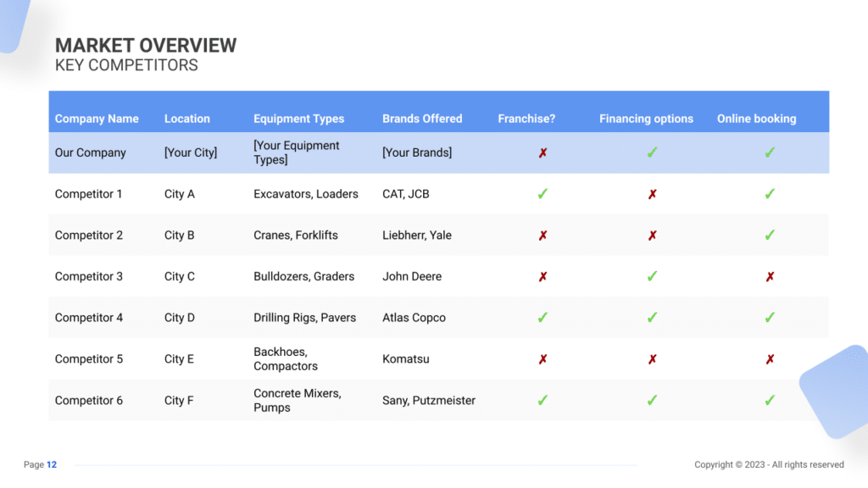
Task: Select the Sany, Putzmeister cell
Action: [429, 401]
